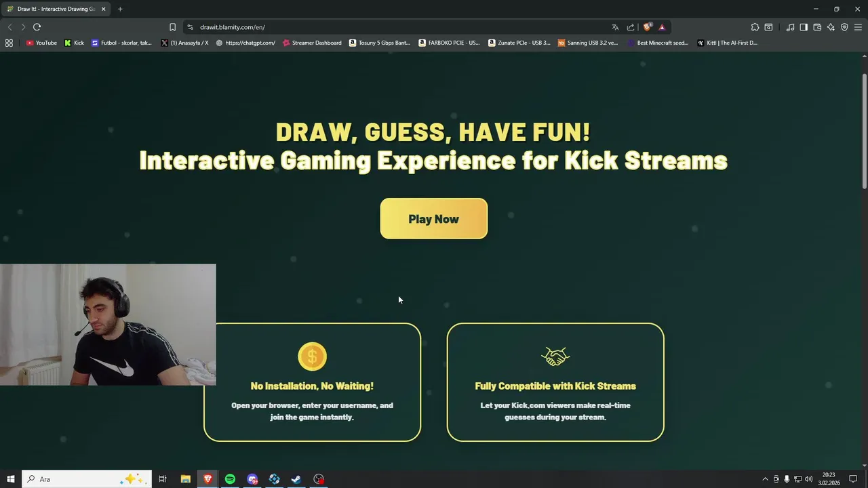Toggle the browser sidebar panel icon
This screenshot has width=868, height=488.
click(804, 27)
